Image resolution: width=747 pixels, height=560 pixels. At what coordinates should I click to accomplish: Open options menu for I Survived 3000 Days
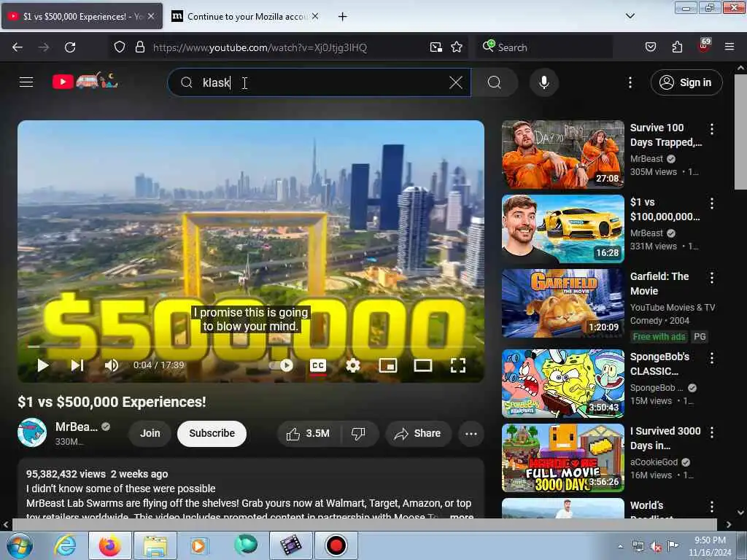(x=712, y=432)
